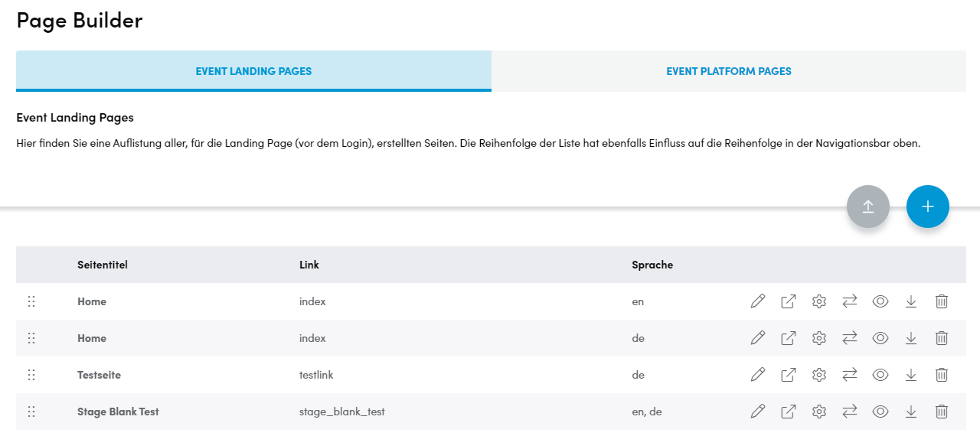The image size is (980, 436).
Task: Open settings gear for Stage Blank Test
Action: (x=819, y=412)
